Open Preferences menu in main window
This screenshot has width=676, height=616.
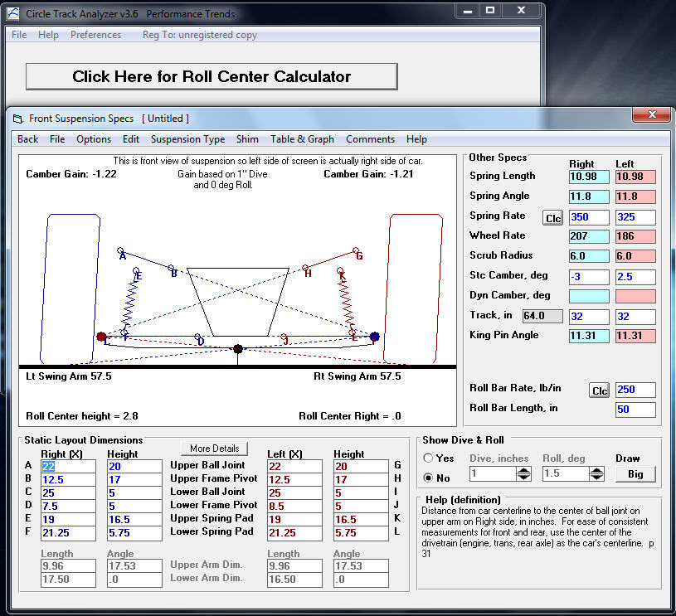(95, 35)
